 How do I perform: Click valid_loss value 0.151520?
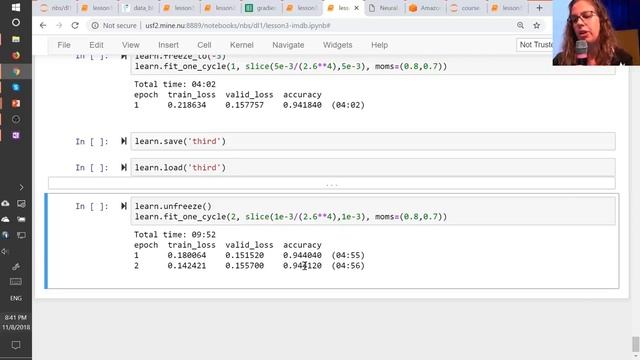tap(244, 255)
